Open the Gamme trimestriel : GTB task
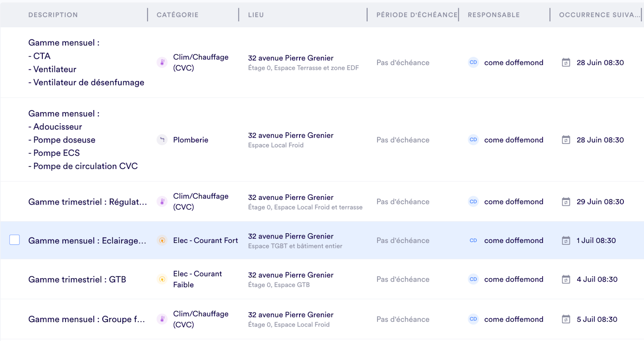The width and height of the screenshot is (644, 341). 77,279
